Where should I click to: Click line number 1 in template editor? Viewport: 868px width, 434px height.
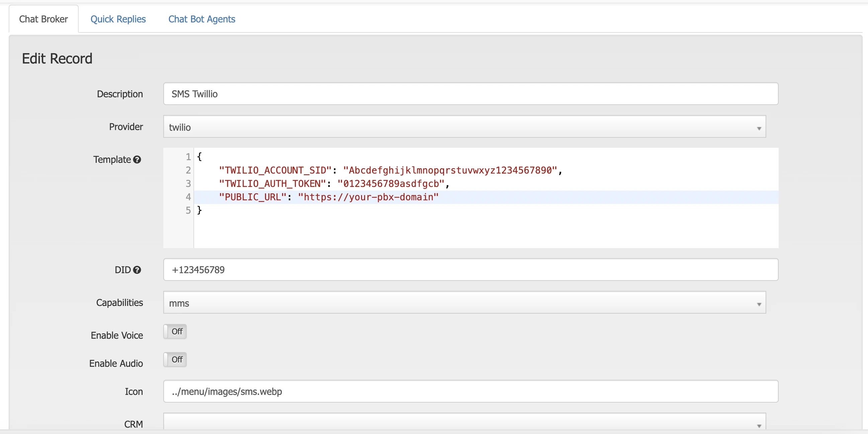click(188, 156)
